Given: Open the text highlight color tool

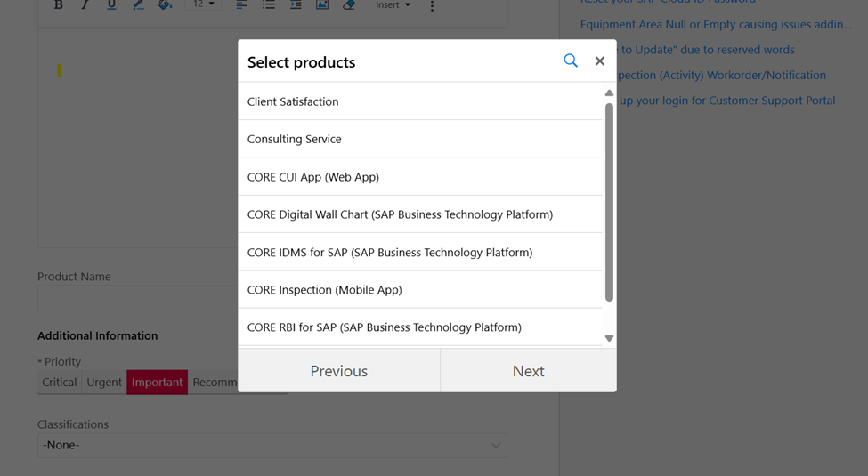Looking at the screenshot, I should click(138, 5).
